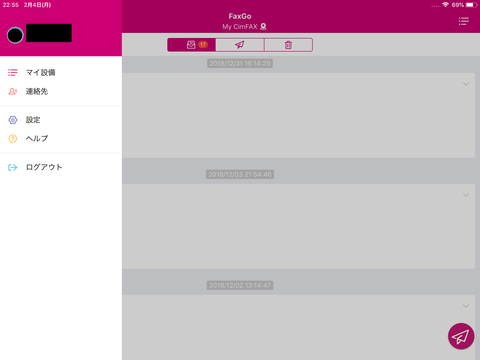Open 連絡先 contacts menu item
This screenshot has height=360, width=480.
click(61, 91)
